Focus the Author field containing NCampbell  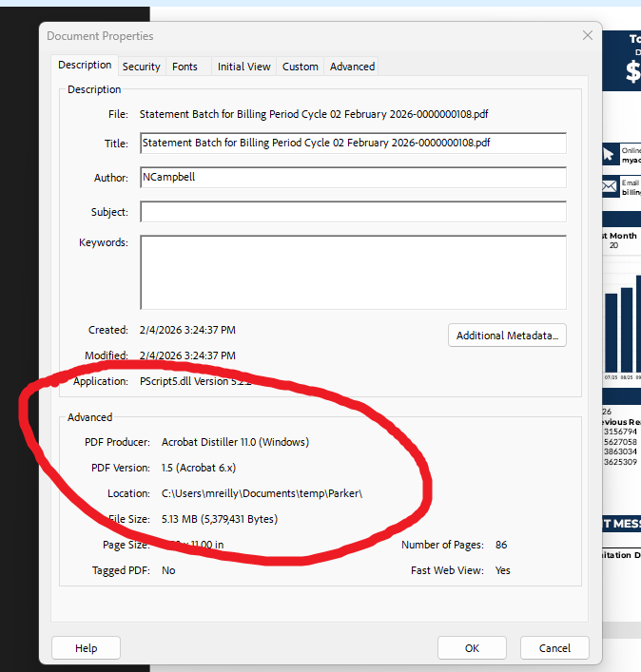pos(353,178)
